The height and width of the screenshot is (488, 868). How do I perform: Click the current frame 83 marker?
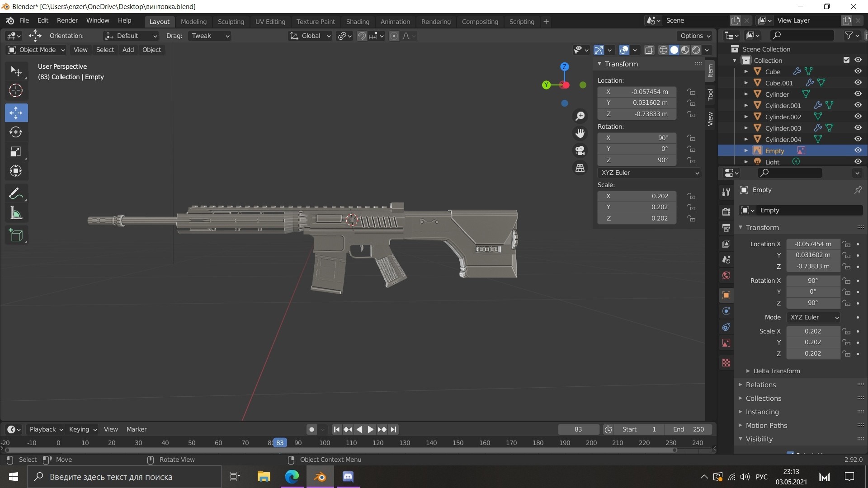[x=280, y=443]
